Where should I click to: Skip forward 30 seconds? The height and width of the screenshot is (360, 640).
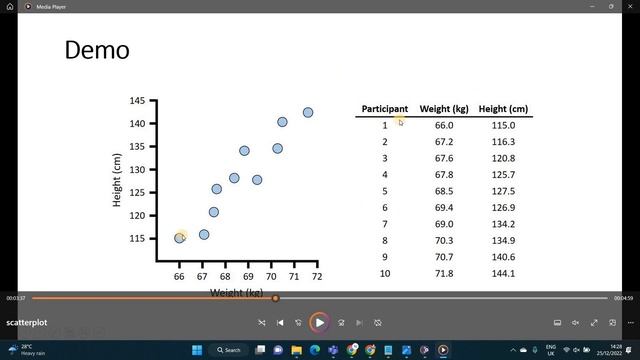pos(341,323)
